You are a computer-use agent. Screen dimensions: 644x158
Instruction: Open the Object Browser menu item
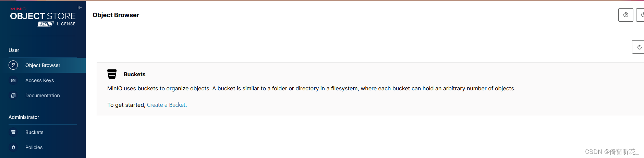point(43,65)
